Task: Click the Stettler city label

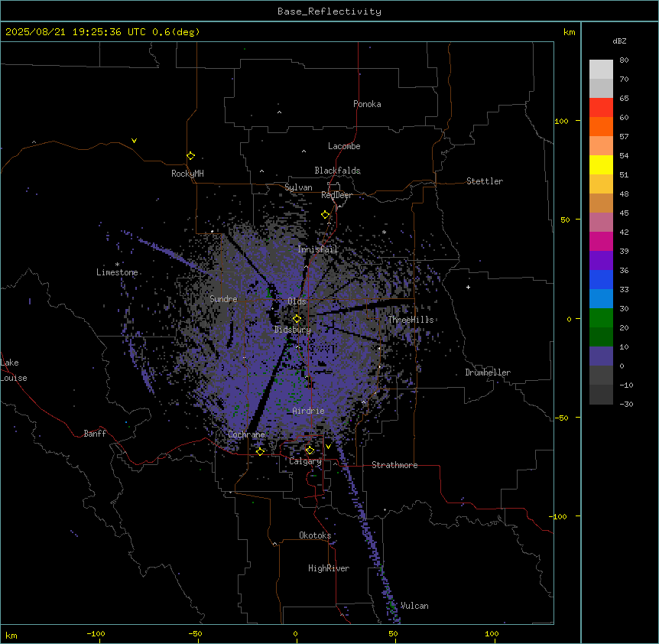Action: click(x=485, y=181)
